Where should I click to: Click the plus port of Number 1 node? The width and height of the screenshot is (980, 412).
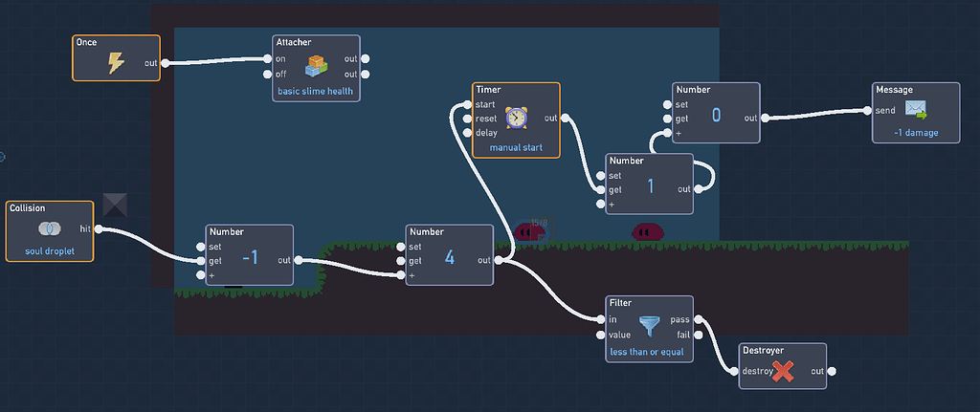click(x=601, y=205)
